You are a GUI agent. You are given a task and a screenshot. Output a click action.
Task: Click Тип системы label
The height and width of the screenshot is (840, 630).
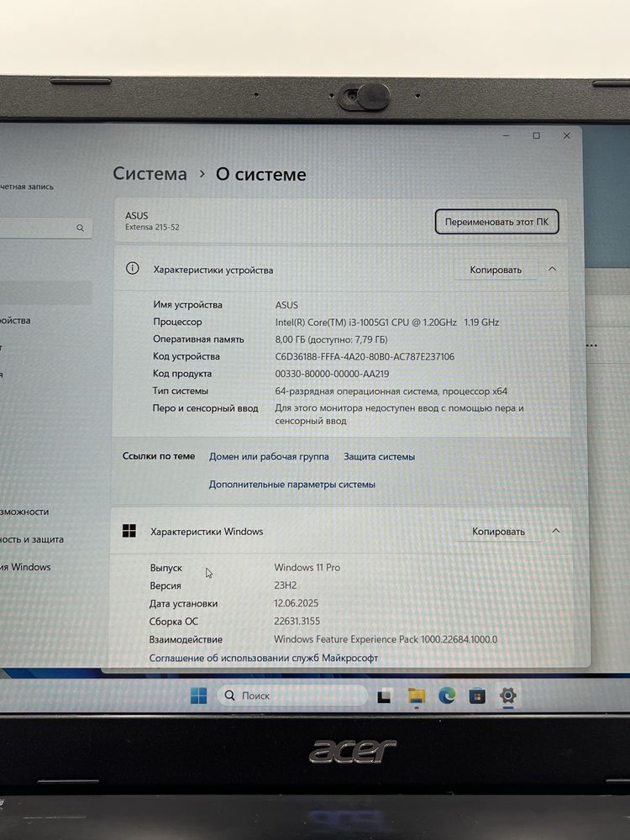pos(181,391)
